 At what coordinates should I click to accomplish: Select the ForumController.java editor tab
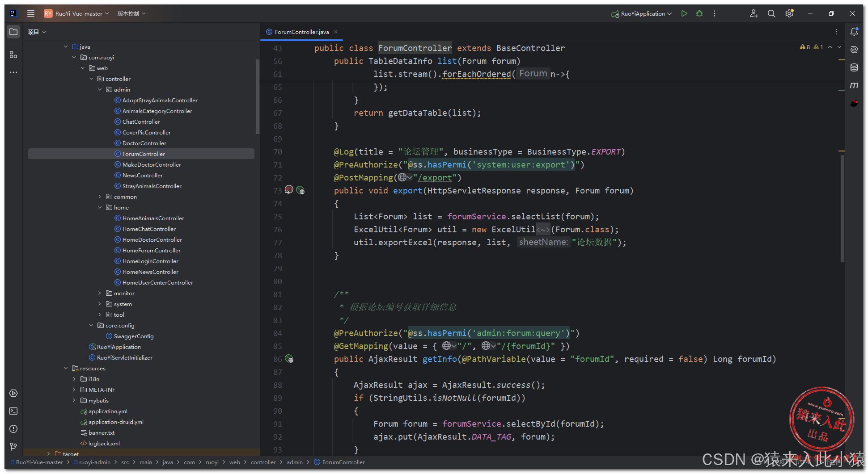click(301, 32)
